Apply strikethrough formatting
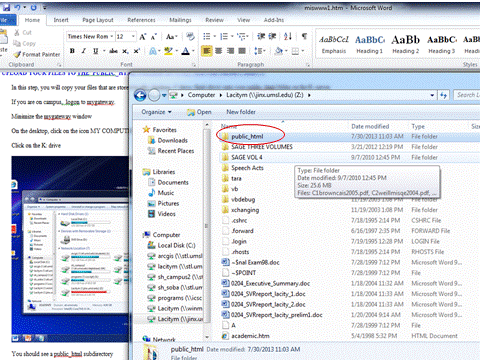This screenshot has height=360, width=480. 113,51
